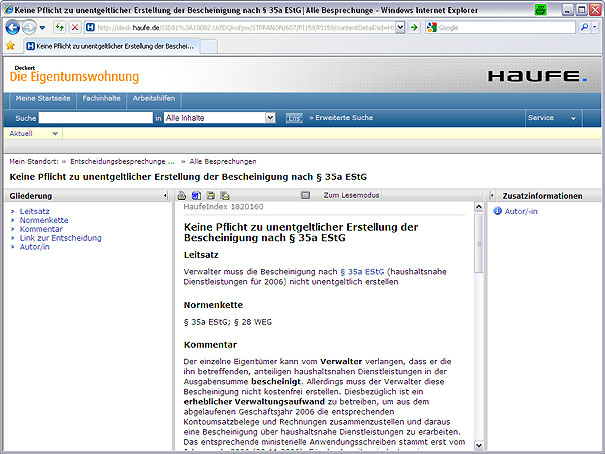Click Alle Besprechungen breadcrumb link

(223, 161)
